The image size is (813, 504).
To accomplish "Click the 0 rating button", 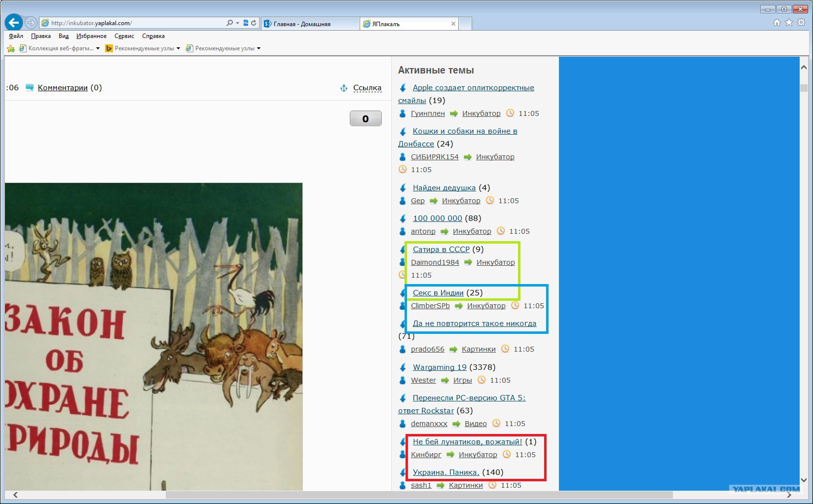I will 366,118.
